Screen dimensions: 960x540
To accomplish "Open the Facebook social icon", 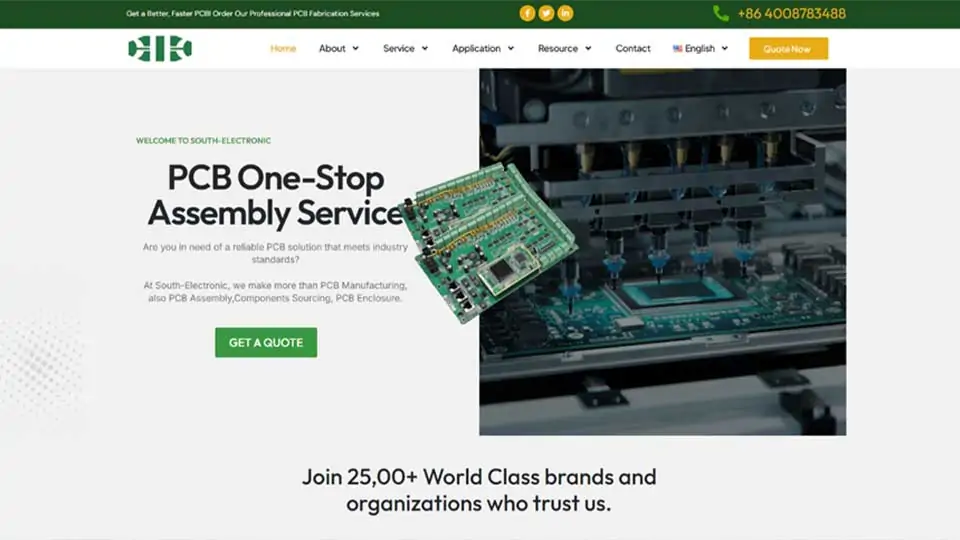I will 527,13.
